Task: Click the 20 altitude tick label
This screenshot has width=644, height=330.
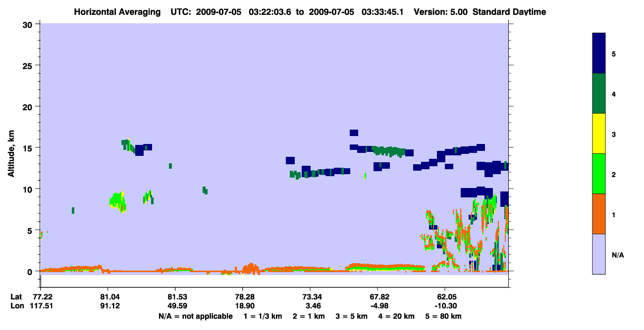Action: [x=29, y=106]
